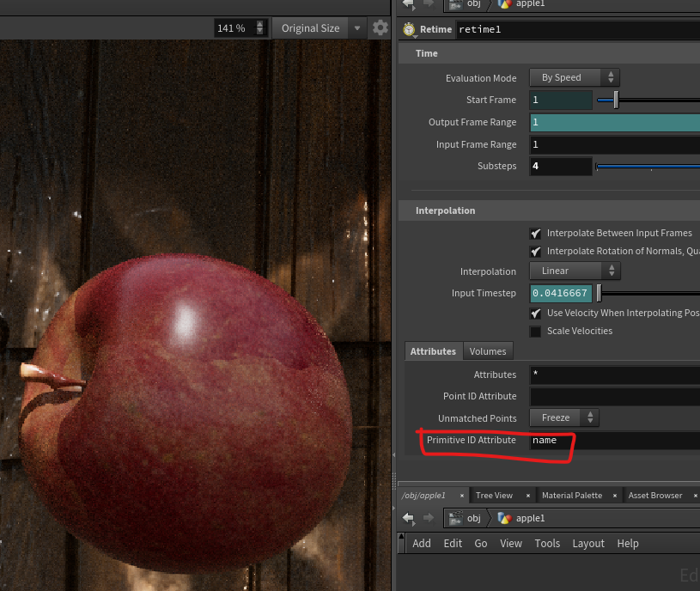Click obj icon in network path bar

456,518
